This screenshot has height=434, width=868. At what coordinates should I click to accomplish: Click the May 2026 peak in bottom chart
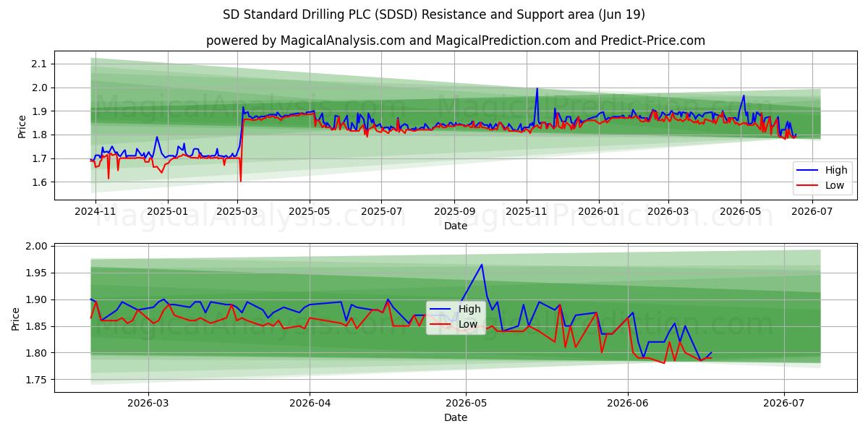click(x=482, y=265)
